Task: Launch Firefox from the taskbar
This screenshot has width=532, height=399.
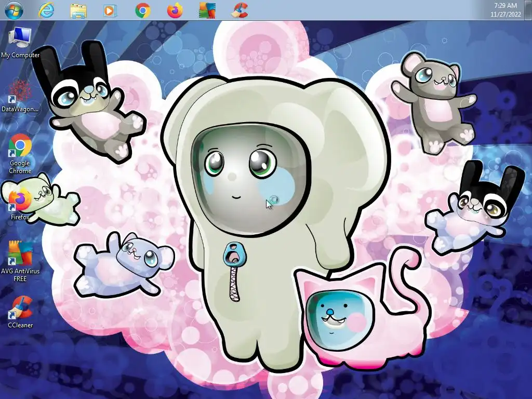Action: pos(175,10)
